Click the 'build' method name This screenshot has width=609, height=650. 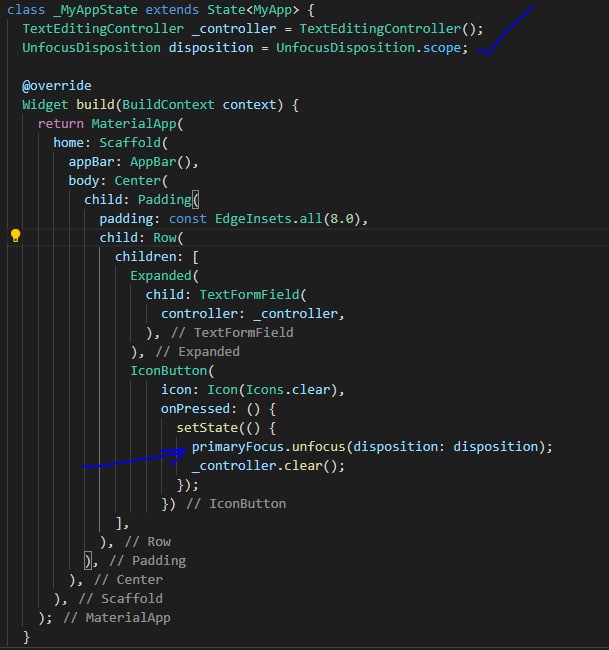tap(95, 104)
